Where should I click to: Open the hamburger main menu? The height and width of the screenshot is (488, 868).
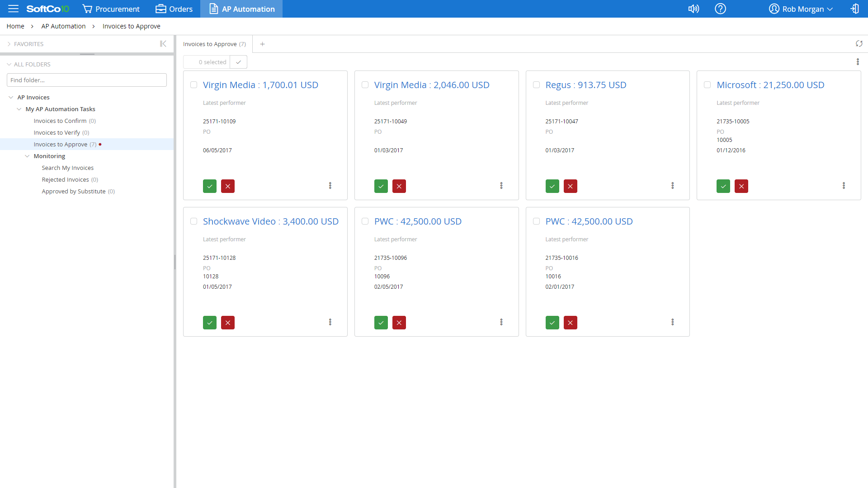[13, 9]
